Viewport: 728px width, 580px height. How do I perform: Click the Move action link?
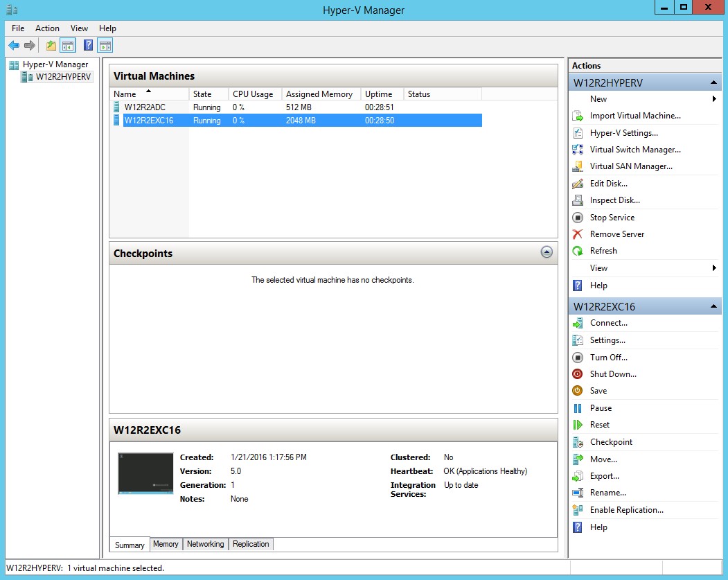603,459
